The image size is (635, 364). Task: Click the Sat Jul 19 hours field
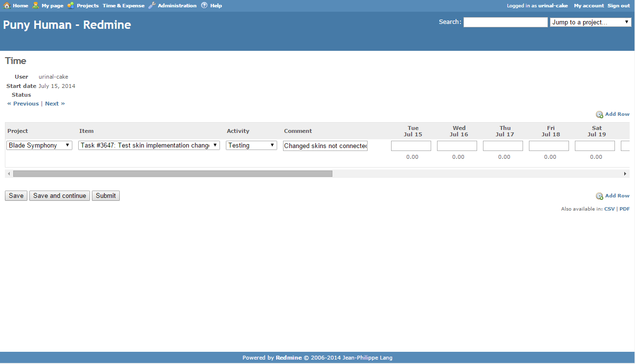[x=595, y=146]
